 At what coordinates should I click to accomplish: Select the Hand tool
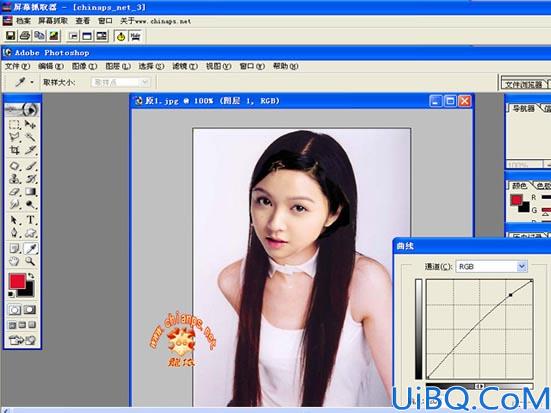pyautogui.click(x=14, y=261)
